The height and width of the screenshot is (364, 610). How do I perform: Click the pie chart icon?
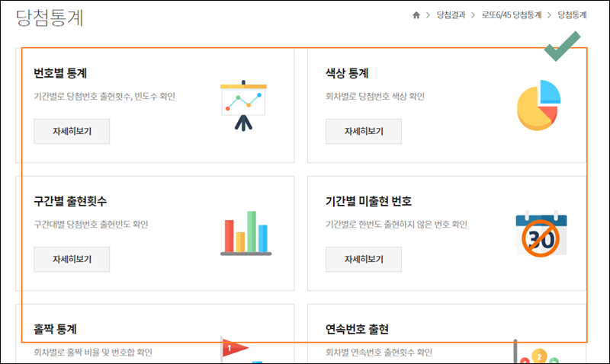539,105
